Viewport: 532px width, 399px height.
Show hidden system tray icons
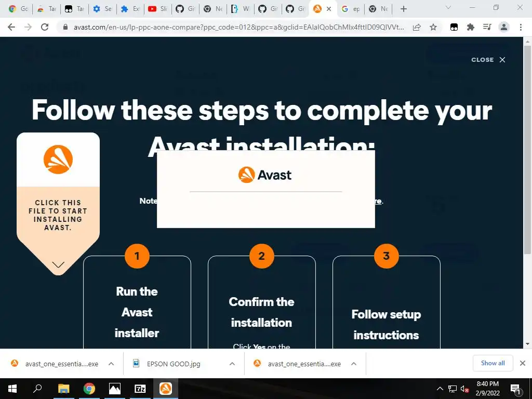[x=440, y=389]
